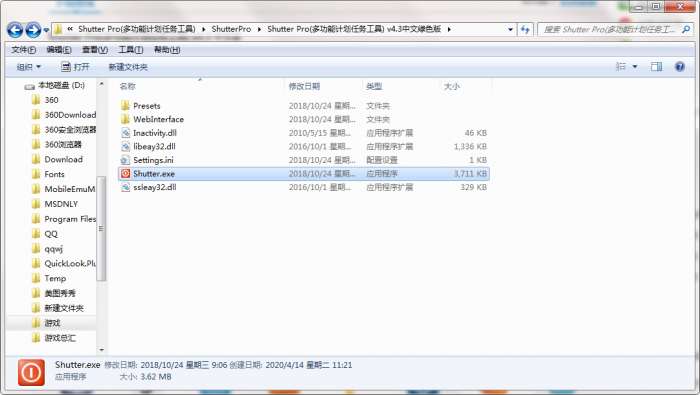
Task: Click the change view icon
Action: pyautogui.click(x=621, y=67)
